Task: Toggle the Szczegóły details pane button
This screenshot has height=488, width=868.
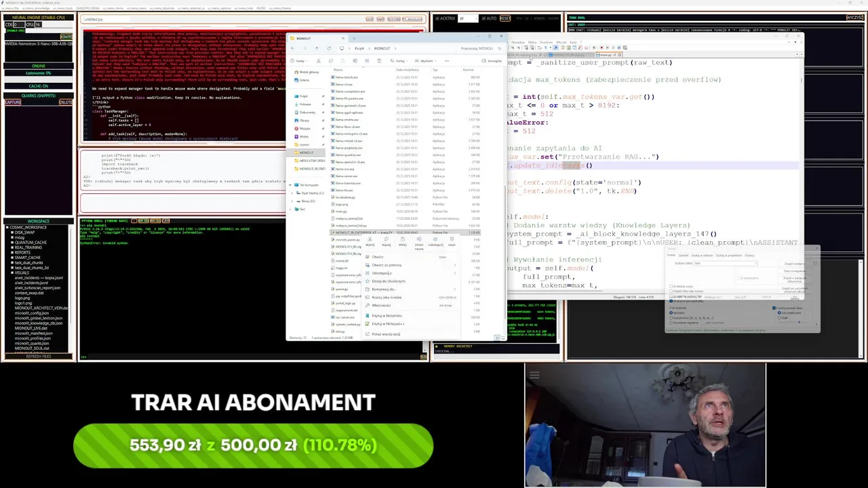Action: click(x=490, y=61)
